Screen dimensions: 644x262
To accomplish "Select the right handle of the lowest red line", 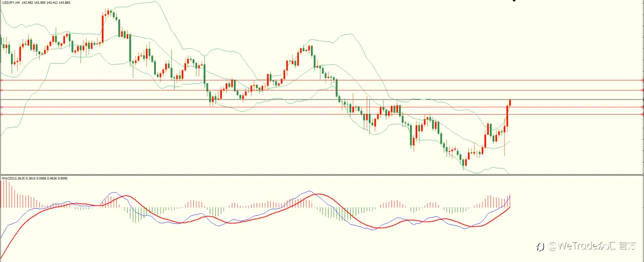I will [x=642, y=115].
